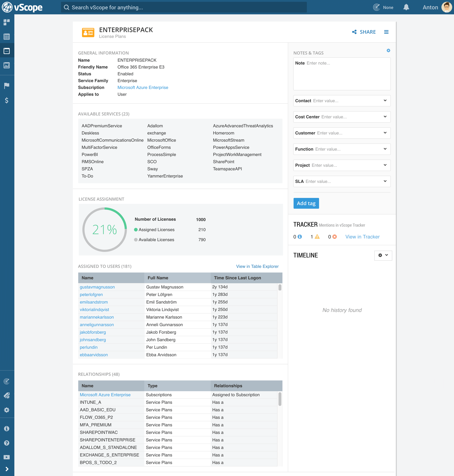Open the rocket gear sidebar icon
Image resolution: width=454 pixels, height=476 pixels.
click(7, 396)
